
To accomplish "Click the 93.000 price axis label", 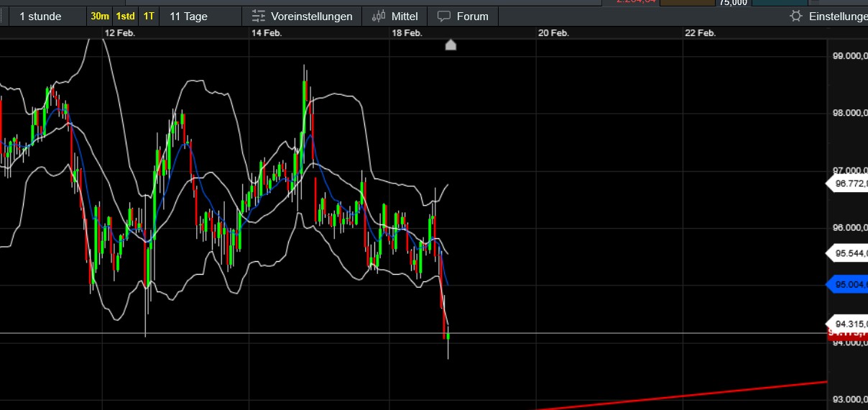I will point(850,399).
